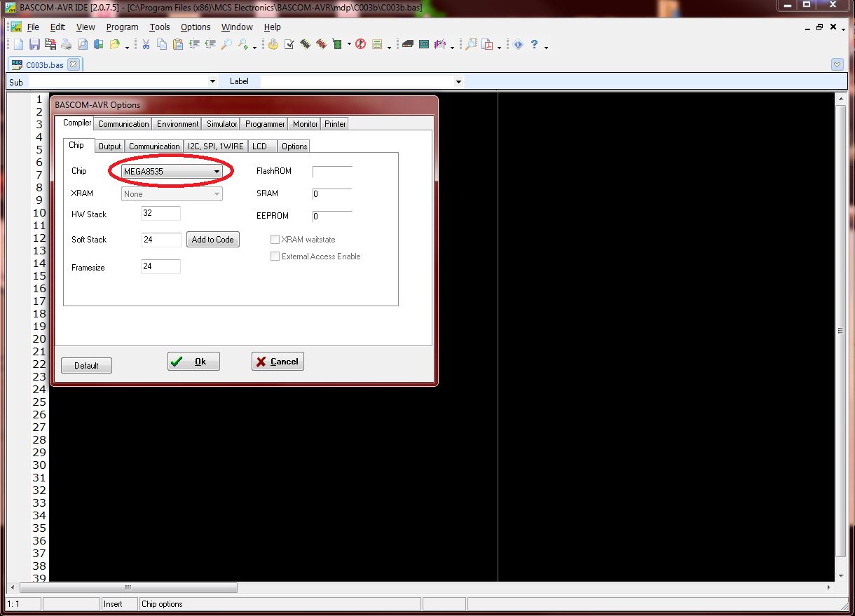
Task: Click the blue info About icon
Action: (518, 45)
